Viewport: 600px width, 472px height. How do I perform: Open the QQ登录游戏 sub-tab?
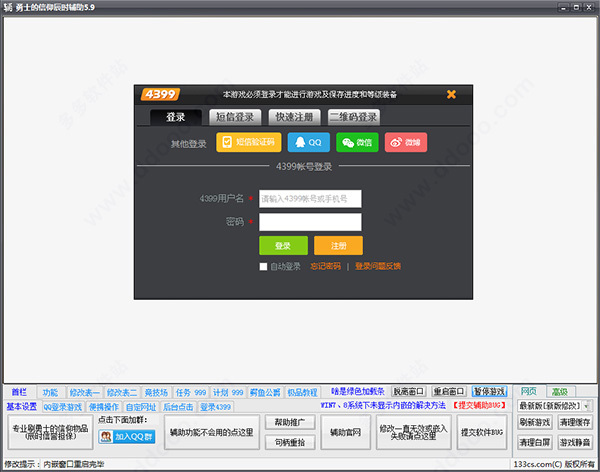[63, 407]
